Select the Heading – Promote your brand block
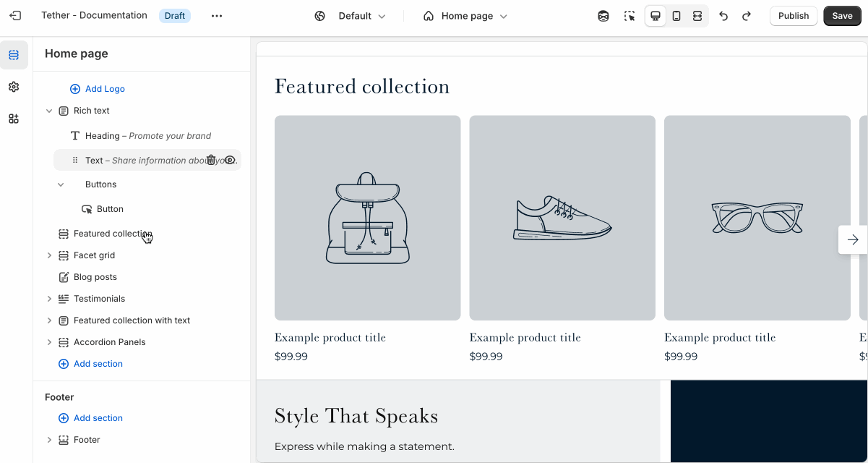This screenshot has height=463, width=868. [x=147, y=136]
